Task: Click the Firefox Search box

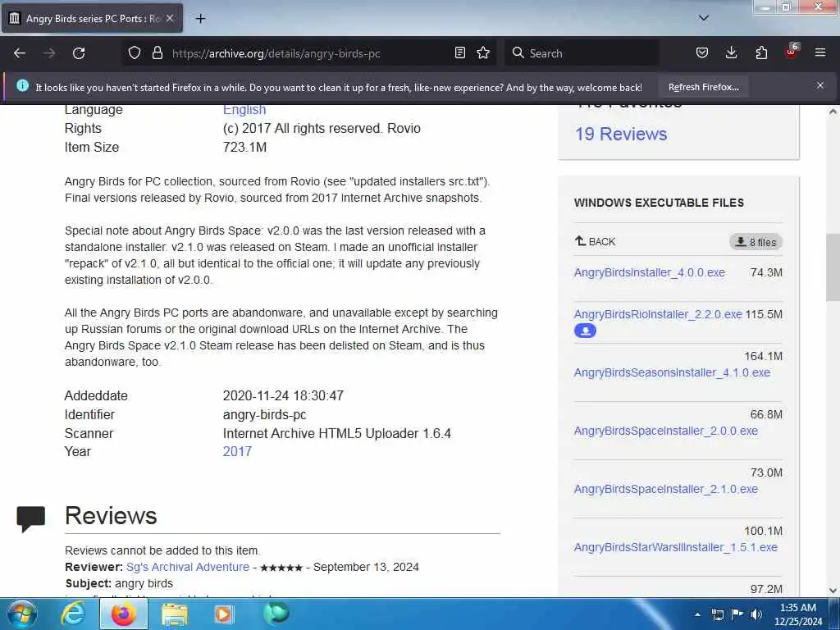Action: click(x=582, y=53)
